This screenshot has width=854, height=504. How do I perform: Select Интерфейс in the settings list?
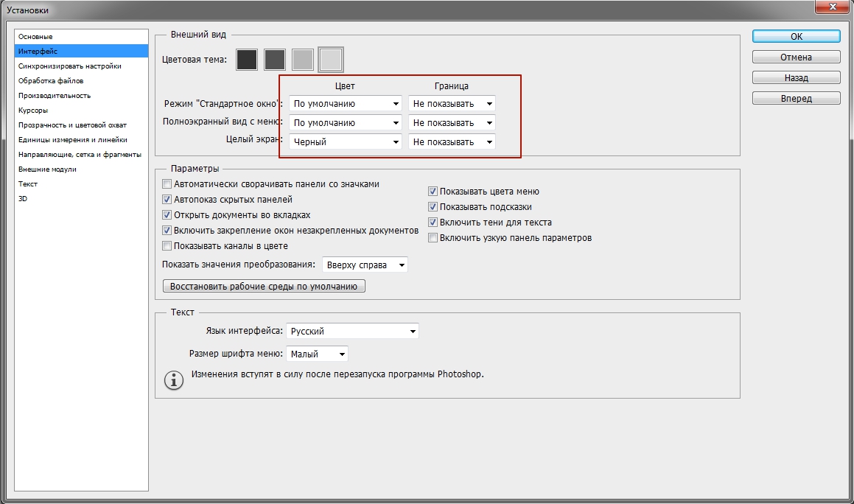[x=81, y=52]
